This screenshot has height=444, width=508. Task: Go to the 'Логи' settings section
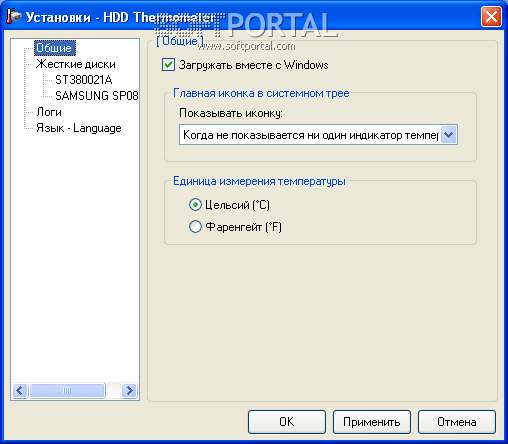pos(49,112)
